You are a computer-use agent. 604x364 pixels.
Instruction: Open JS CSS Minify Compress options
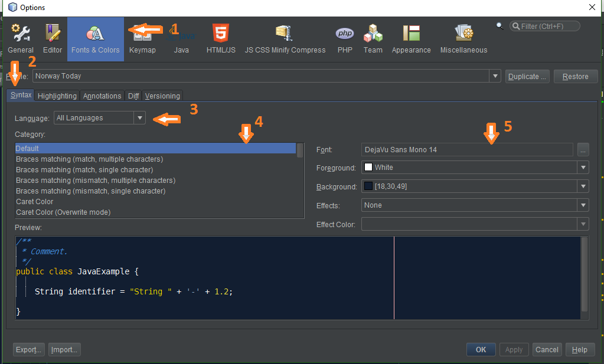click(285, 39)
